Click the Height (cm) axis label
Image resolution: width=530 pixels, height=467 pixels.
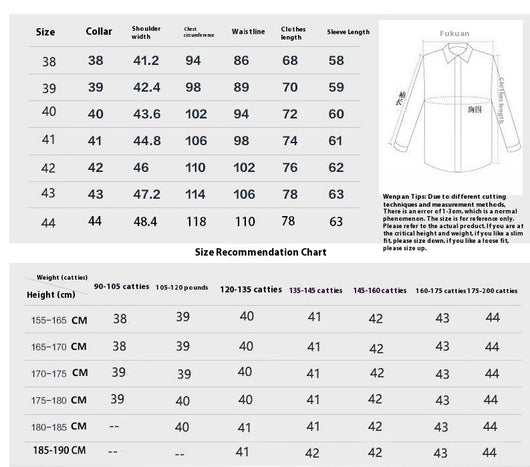[x=51, y=295]
